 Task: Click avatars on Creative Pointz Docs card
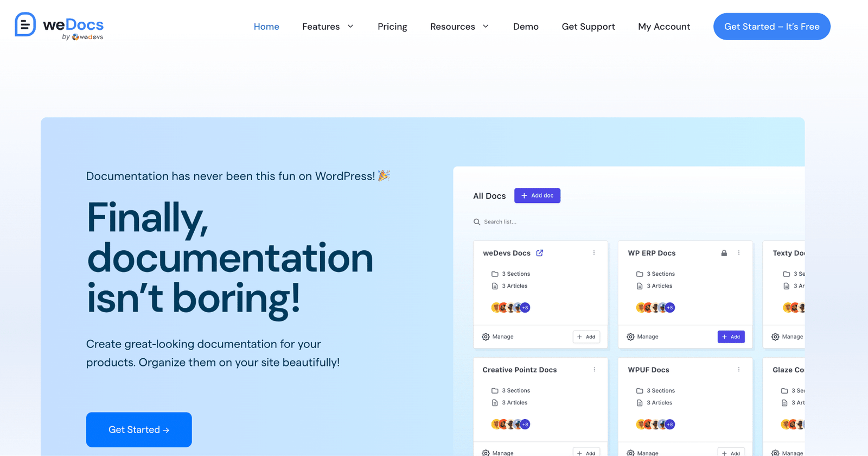pyautogui.click(x=510, y=424)
